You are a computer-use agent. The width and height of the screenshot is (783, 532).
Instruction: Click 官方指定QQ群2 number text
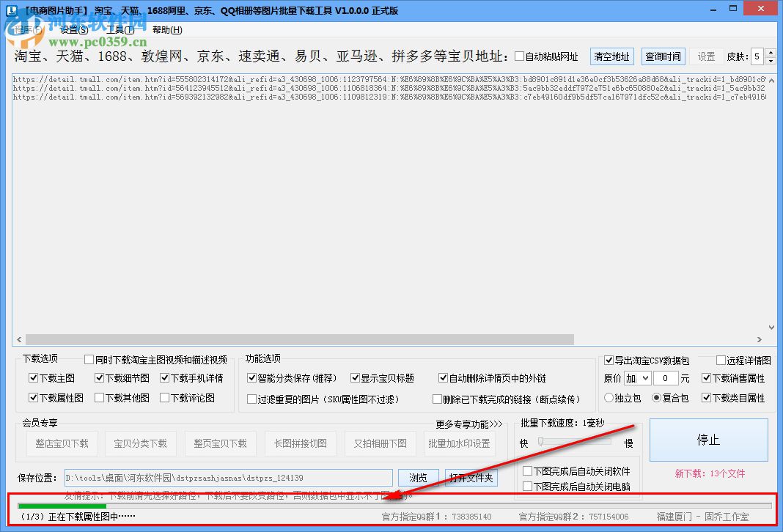pyautogui.click(x=573, y=517)
